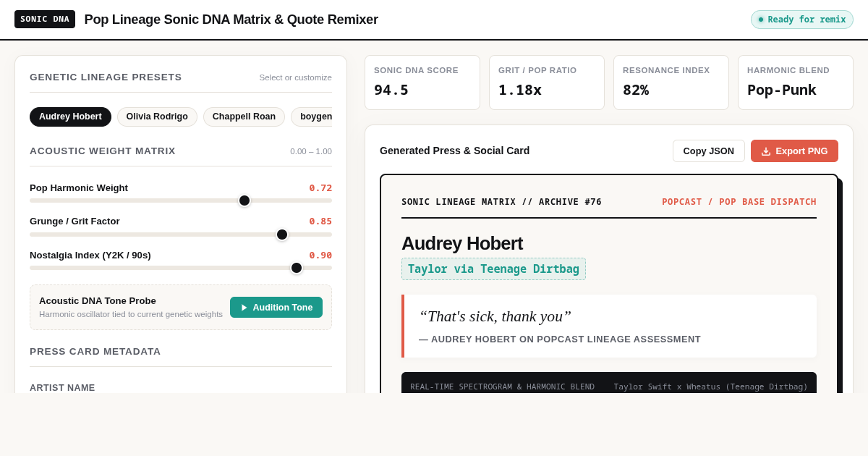Click the Press Card Metadata heading
This screenshot has height=456, width=868.
coord(95,351)
